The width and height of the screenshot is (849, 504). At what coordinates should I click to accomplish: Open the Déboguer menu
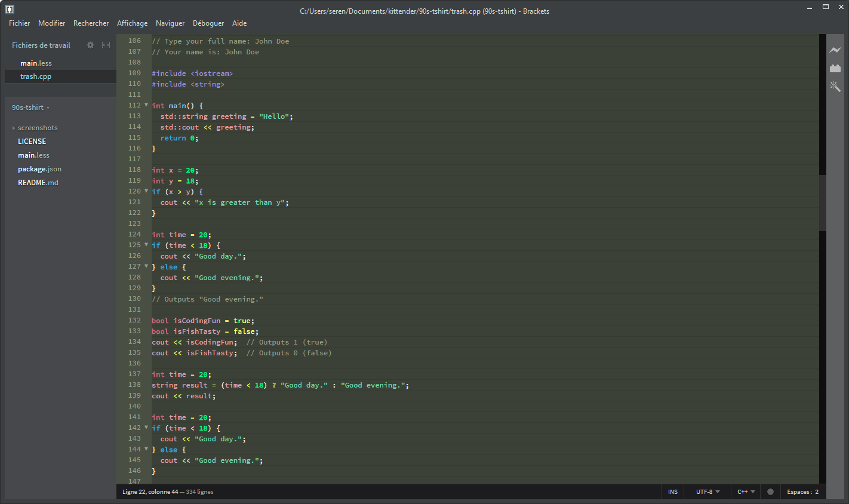(x=208, y=23)
